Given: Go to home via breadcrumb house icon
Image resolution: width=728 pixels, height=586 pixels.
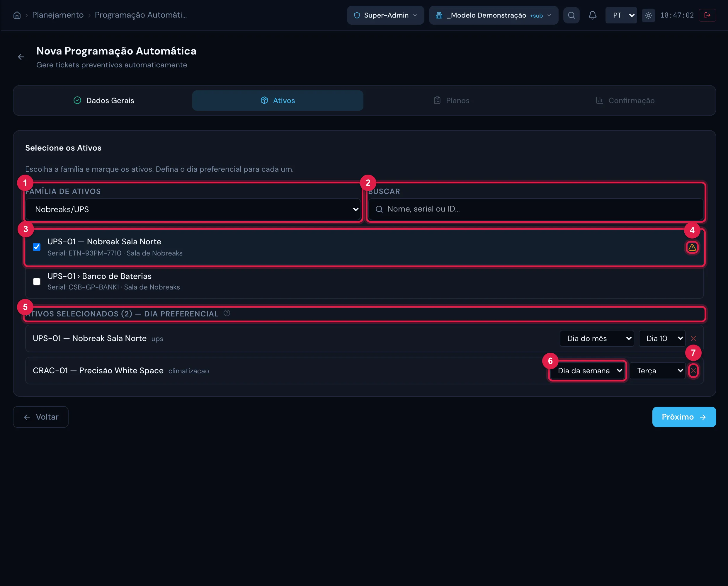Looking at the screenshot, I should point(17,15).
